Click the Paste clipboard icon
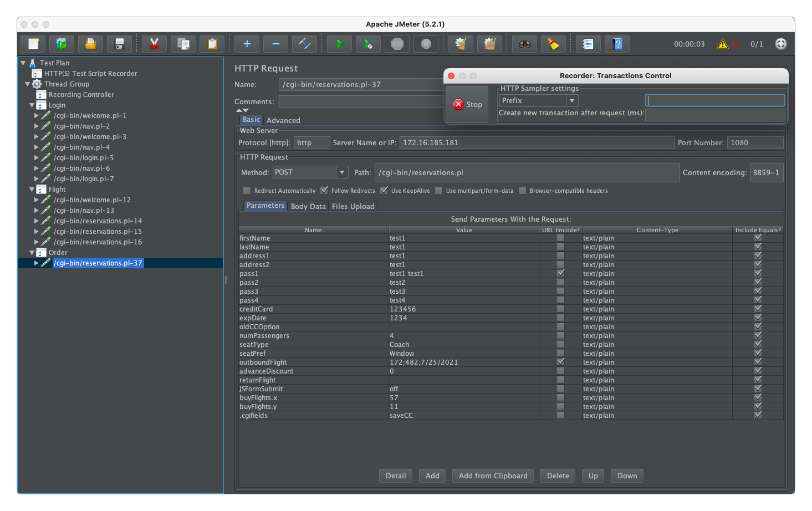The image size is (812, 511). [x=212, y=44]
